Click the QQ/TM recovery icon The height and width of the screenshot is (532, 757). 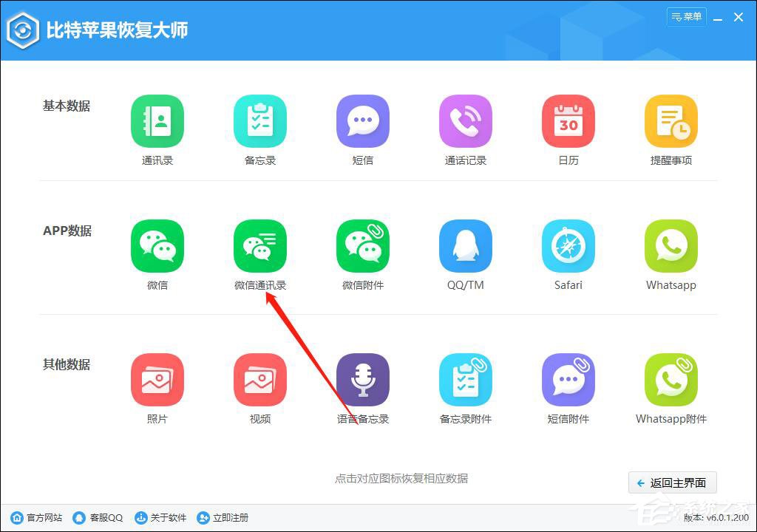465,246
